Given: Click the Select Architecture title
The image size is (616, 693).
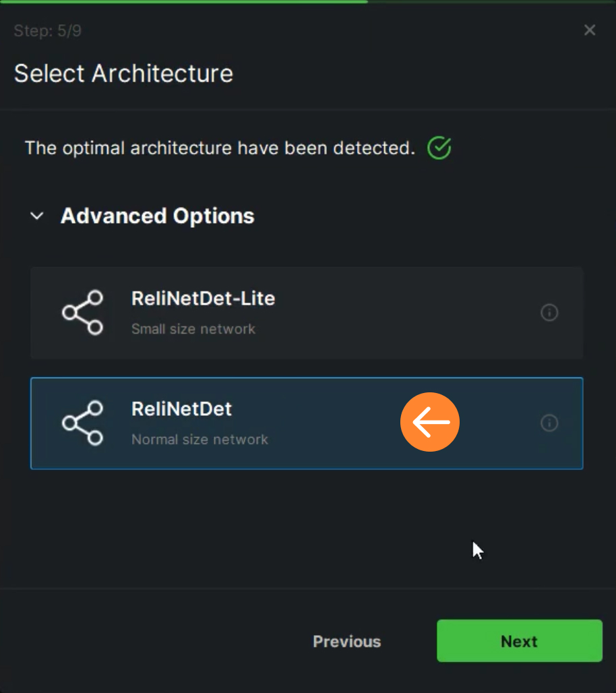Looking at the screenshot, I should (x=124, y=73).
